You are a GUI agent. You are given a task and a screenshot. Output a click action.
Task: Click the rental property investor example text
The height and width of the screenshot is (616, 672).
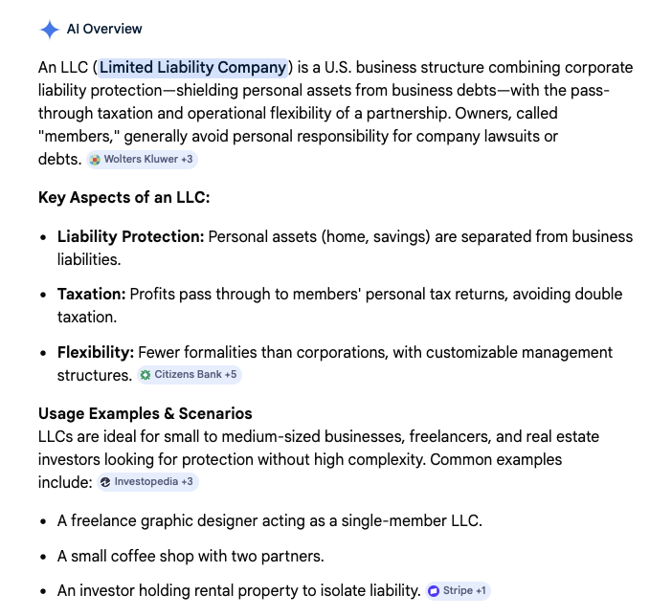click(x=238, y=591)
